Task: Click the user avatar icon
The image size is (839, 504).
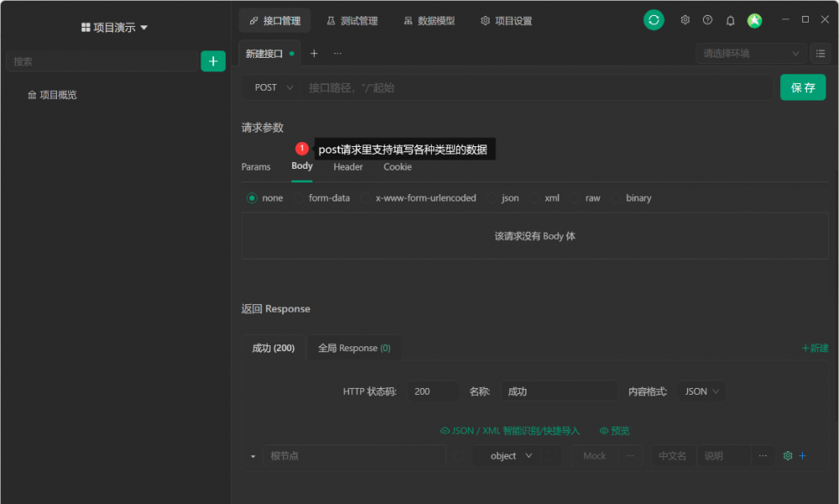Action: [x=753, y=19]
